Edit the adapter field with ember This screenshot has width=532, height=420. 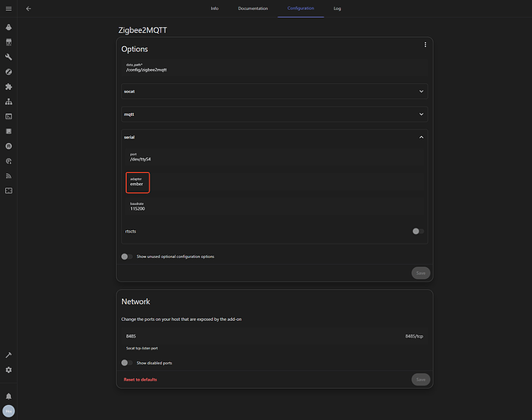click(x=275, y=182)
